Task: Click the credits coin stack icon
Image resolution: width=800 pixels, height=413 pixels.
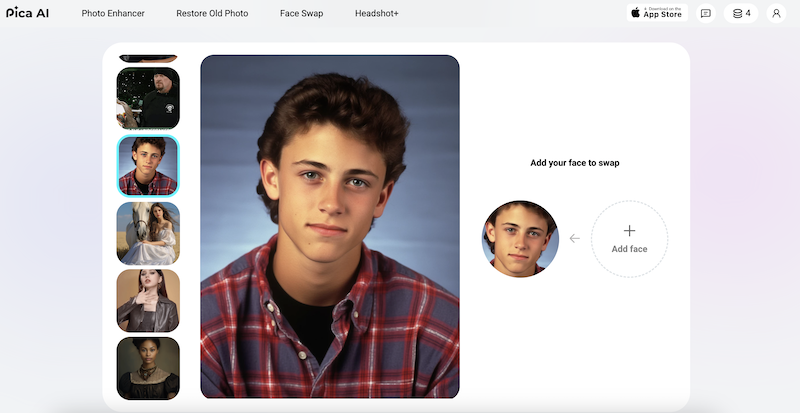Action: 737,13
